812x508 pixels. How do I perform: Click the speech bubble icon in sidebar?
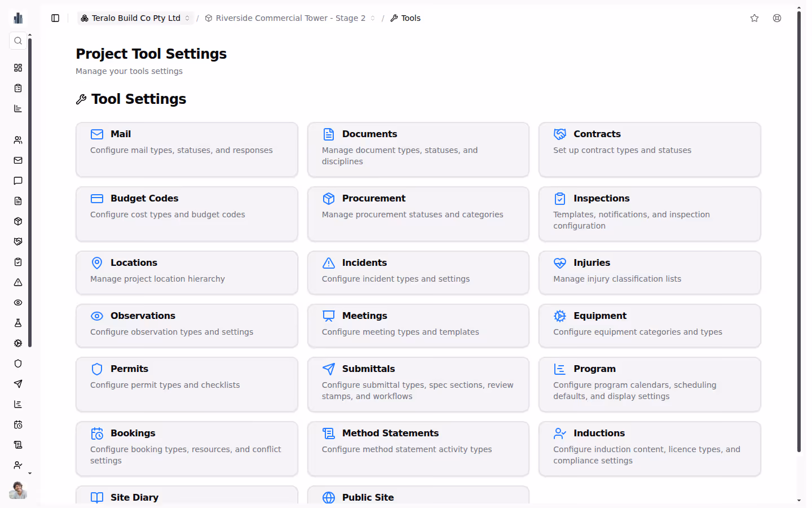[x=18, y=181]
